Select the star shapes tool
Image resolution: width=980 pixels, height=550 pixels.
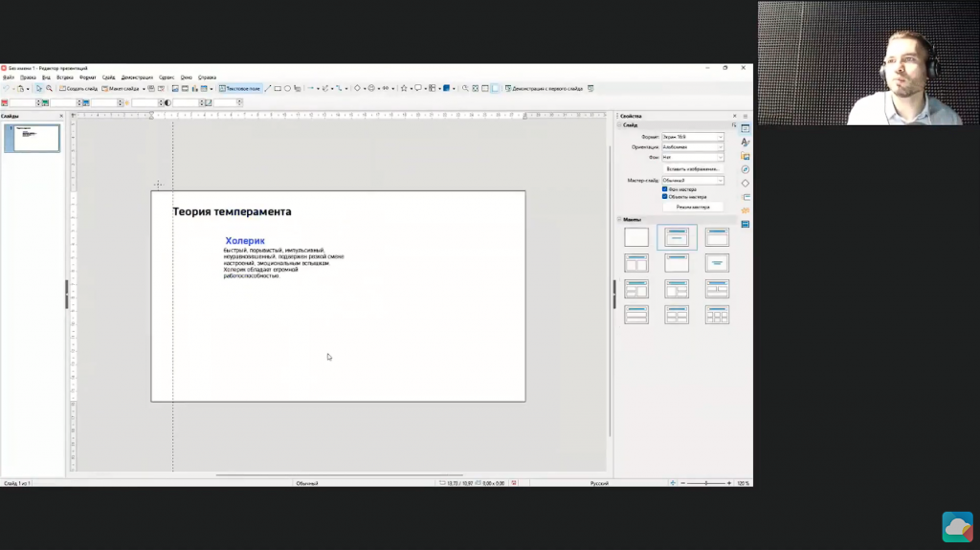click(404, 89)
